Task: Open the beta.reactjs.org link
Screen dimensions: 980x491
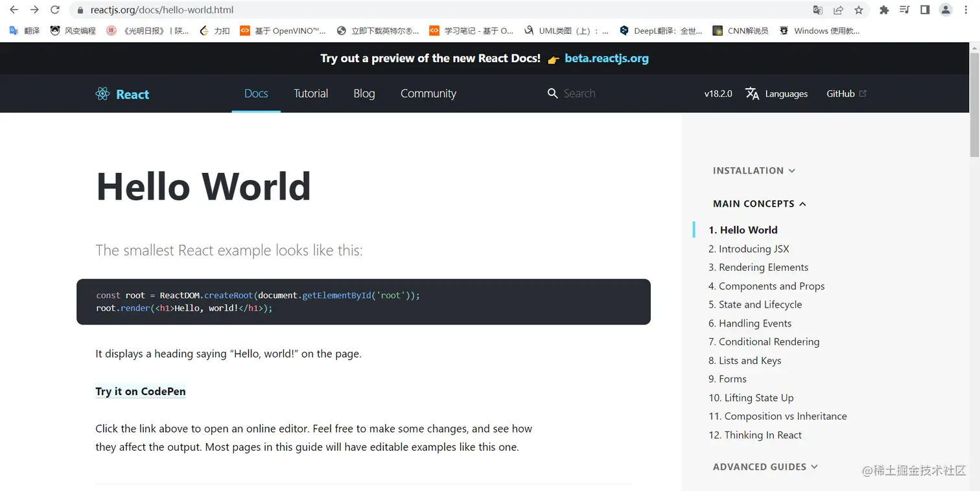Action: (607, 58)
